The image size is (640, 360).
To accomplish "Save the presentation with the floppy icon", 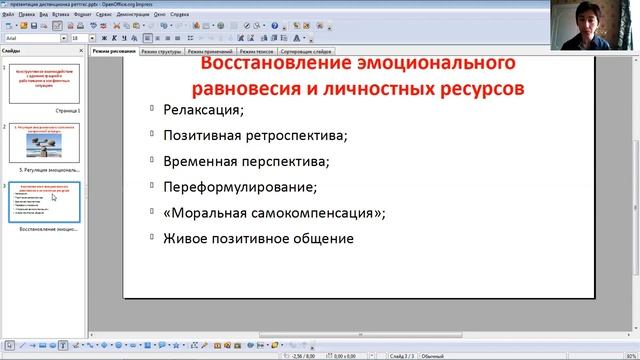I will tap(34, 26).
